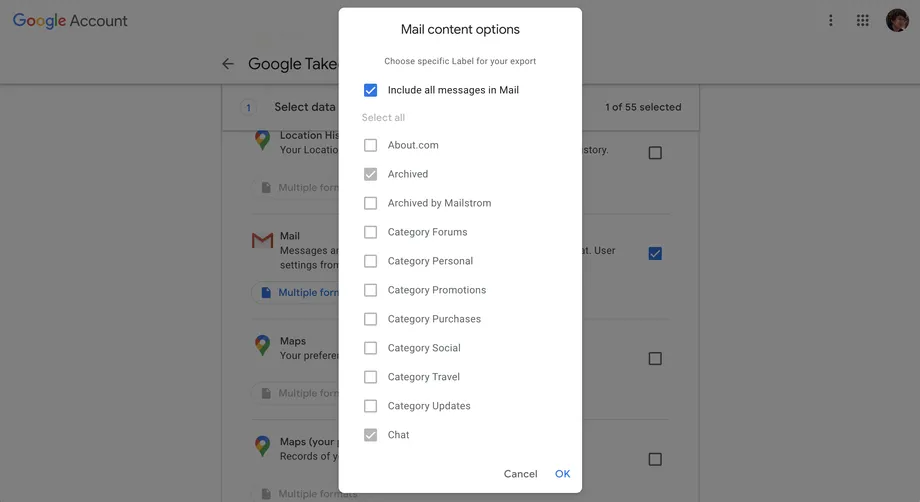920x502 pixels.
Task: Click the Maps product pin icon
Action: 262,346
